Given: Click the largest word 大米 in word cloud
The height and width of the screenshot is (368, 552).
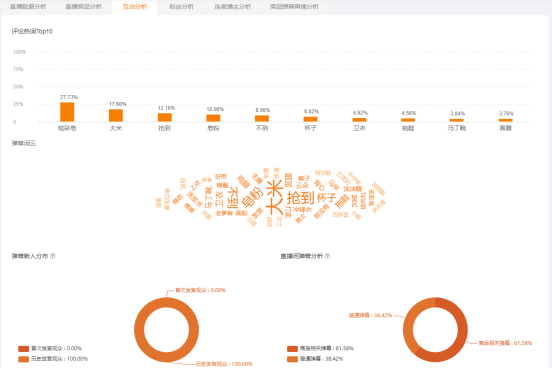Looking at the screenshot, I should [x=275, y=197].
